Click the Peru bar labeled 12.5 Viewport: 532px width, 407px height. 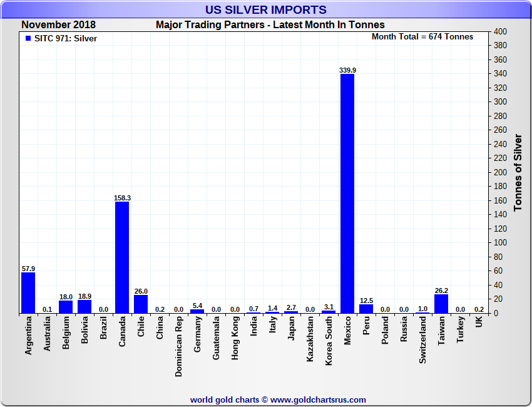click(366, 309)
